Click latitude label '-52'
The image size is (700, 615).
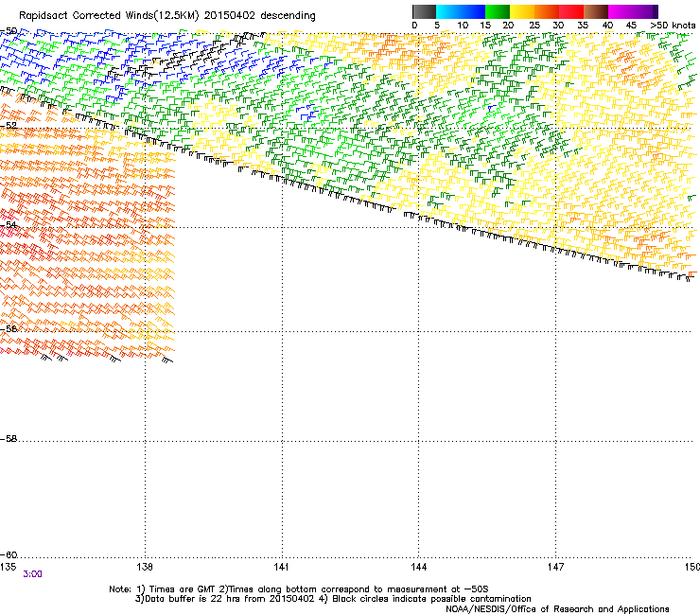[x=9, y=126]
